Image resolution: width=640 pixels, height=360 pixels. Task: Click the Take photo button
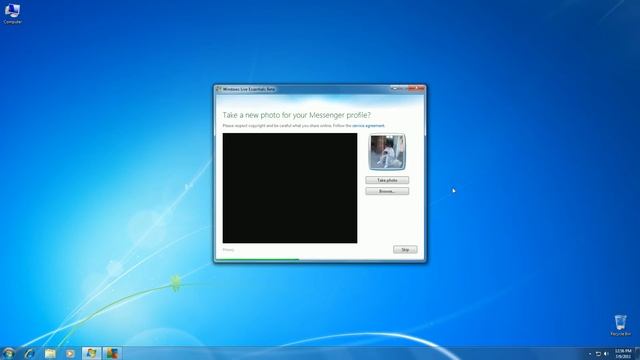tap(387, 180)
